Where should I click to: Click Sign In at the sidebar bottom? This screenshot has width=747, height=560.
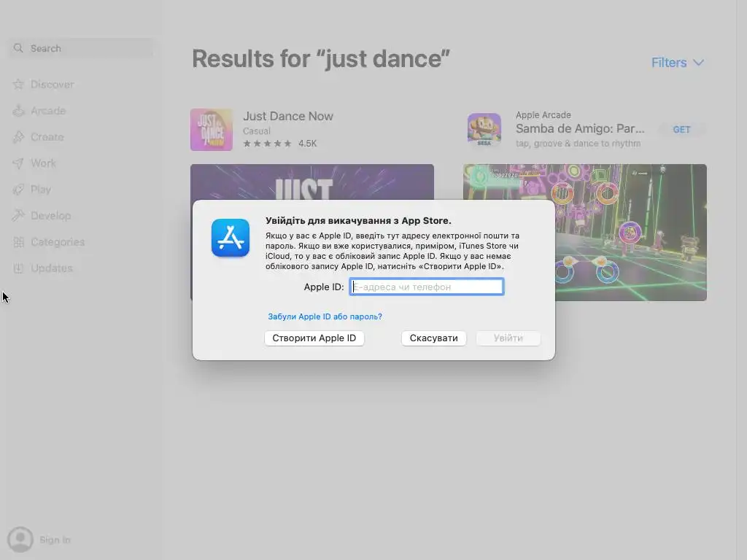pos(55,540)
